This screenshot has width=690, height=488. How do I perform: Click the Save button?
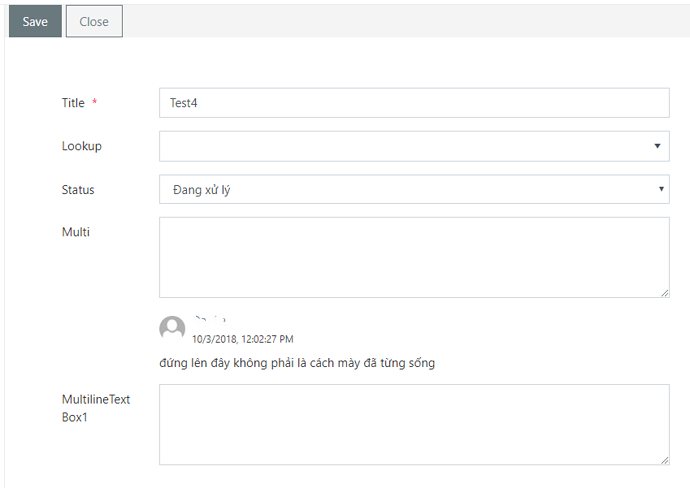(x=35, y=22)
